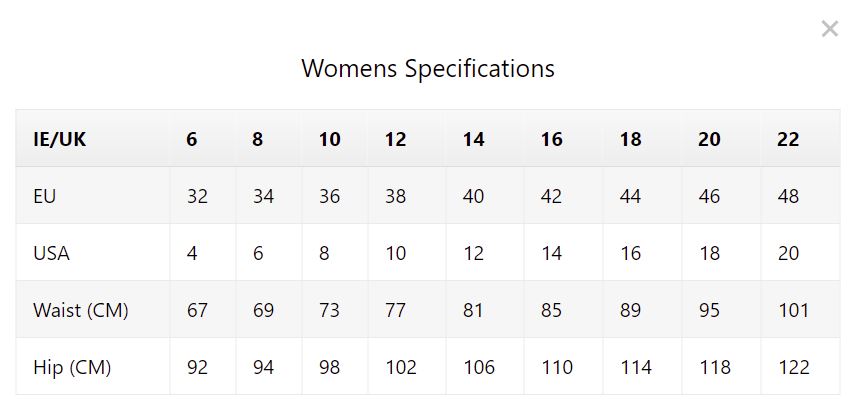The image size is (860, 407).
Task: Select the EU row label
Action: 93,196
